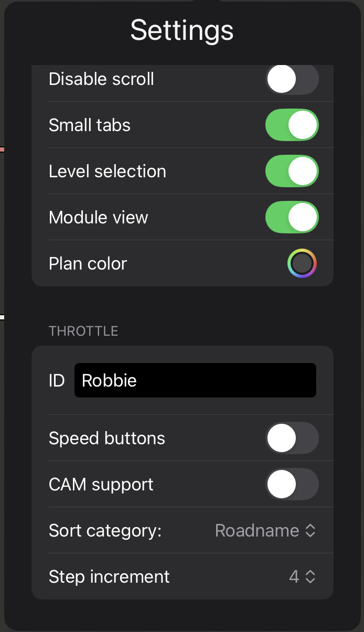Image resolution: width=364 pixels, height=632 pixels.
Task: Click the Plan color label
Action: tap(88, 264)
